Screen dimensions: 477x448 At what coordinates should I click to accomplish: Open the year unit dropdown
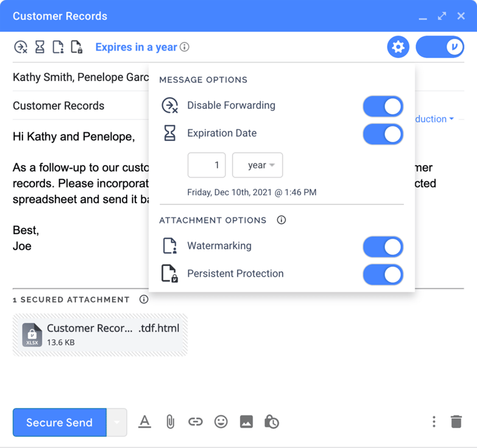point(258,165)
